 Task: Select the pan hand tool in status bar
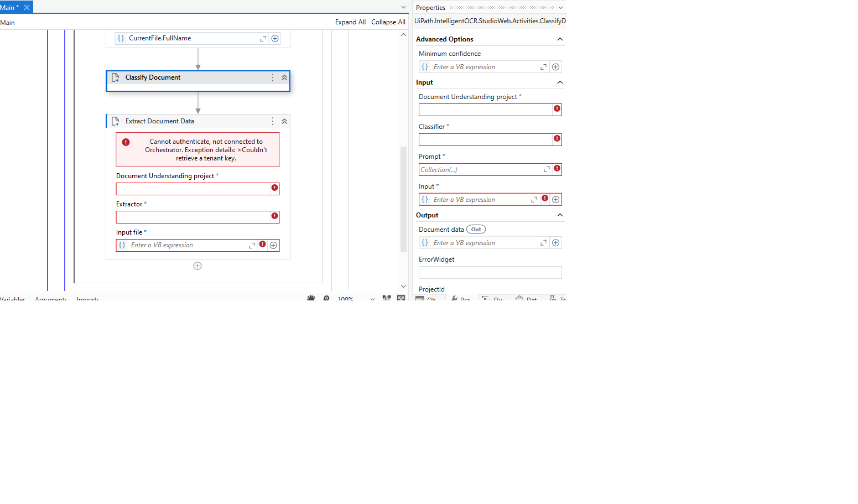click(x=311, y=298)
